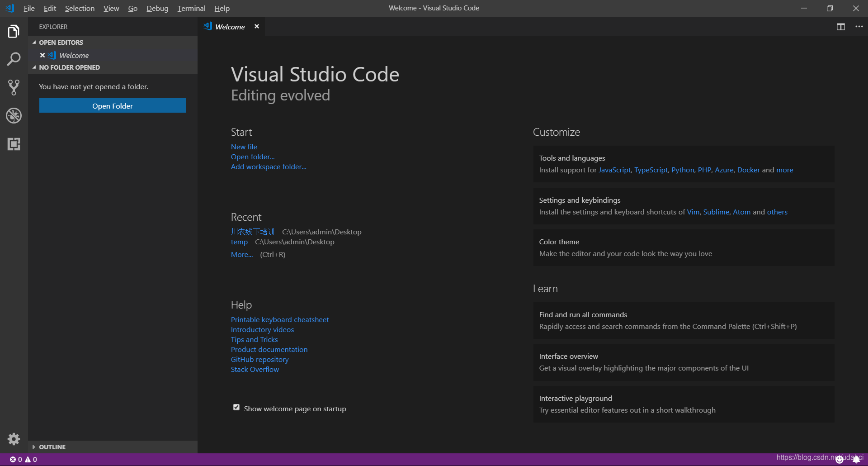This screenshot has width=868, height=466.
Task: Open the Debug view icon
Action: (x=14, y=116)
